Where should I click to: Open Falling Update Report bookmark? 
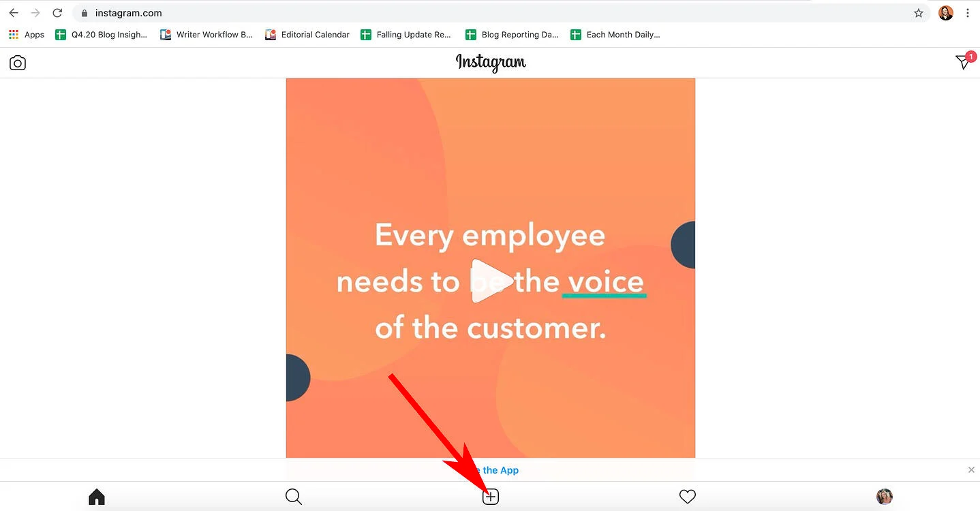coord(405,35)
